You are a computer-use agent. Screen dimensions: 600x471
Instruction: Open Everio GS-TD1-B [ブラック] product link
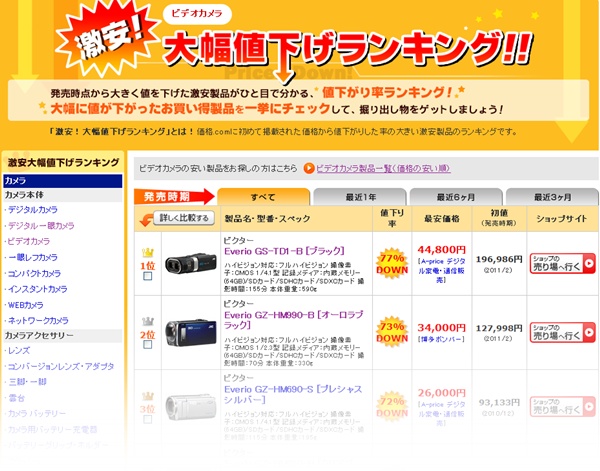(284, 251)
